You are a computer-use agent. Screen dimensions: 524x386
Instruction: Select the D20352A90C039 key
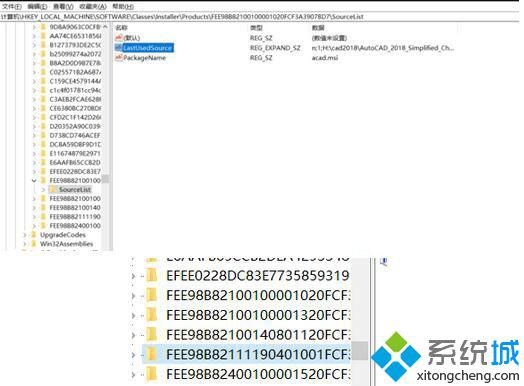75,126
